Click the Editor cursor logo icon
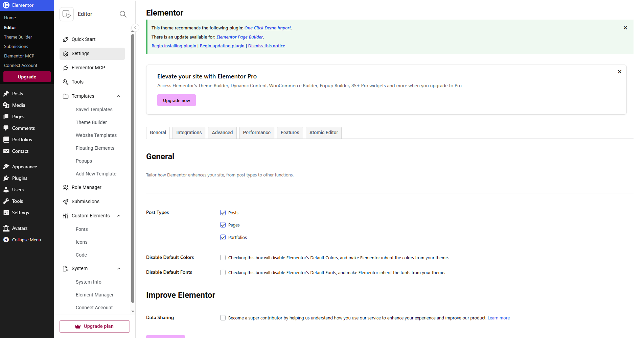The height and width of the screenshot is (338, 644). (x=67, y=14)
